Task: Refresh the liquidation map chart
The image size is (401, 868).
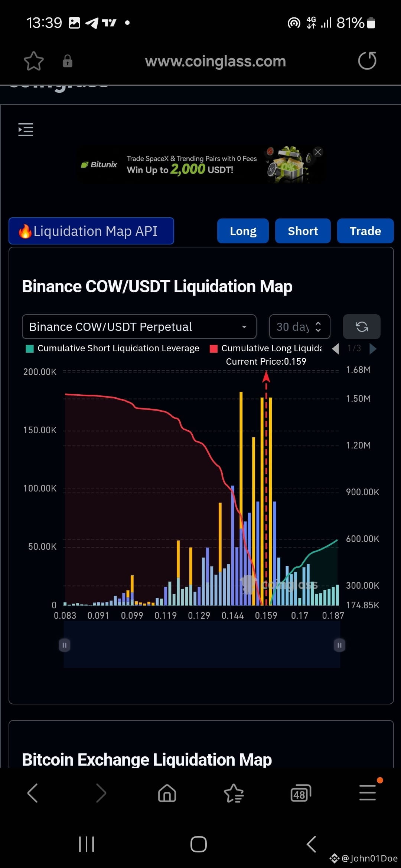Action: point(362,326)
